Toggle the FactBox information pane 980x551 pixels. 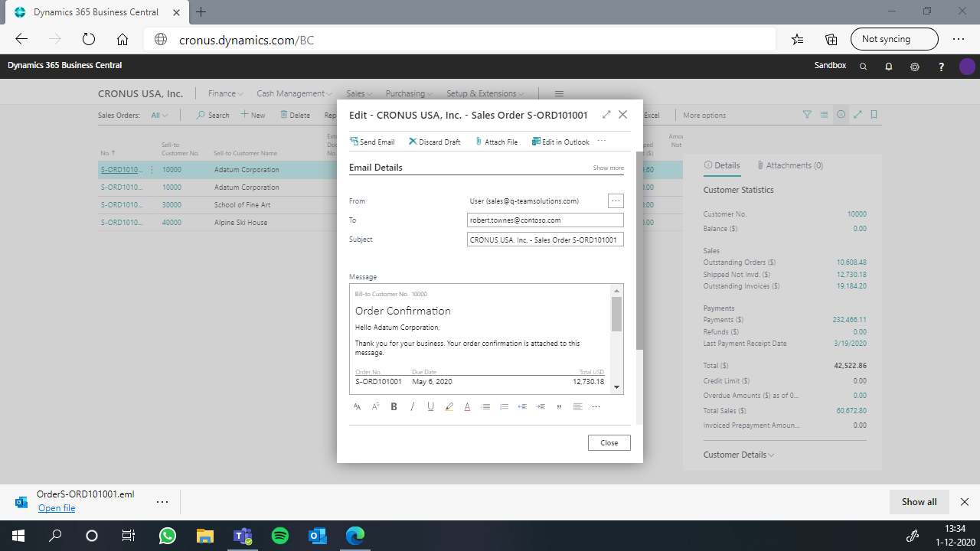[x=841, y=115]
